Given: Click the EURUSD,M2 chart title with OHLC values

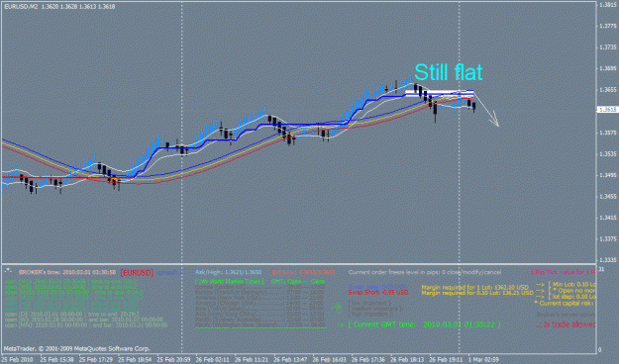Looking at the screenshot, I should click(59, 7).
